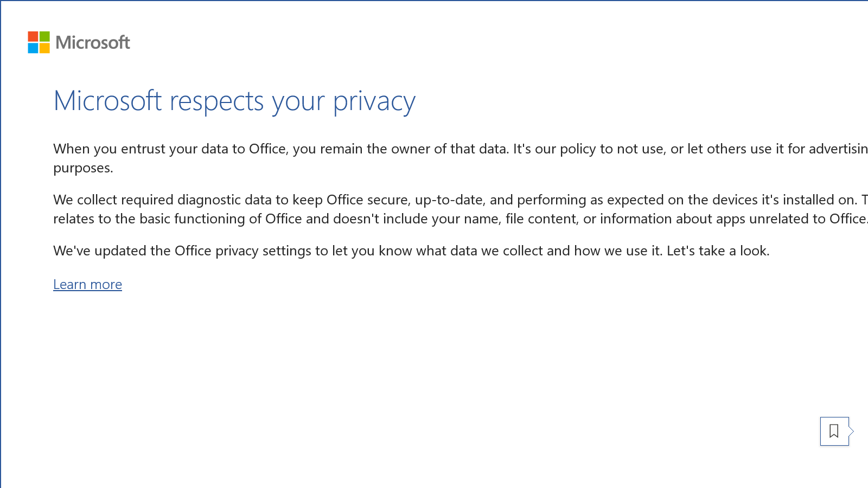868x488 pixels.
Task: Click the word "respects" in the heading
Action: 216,101
